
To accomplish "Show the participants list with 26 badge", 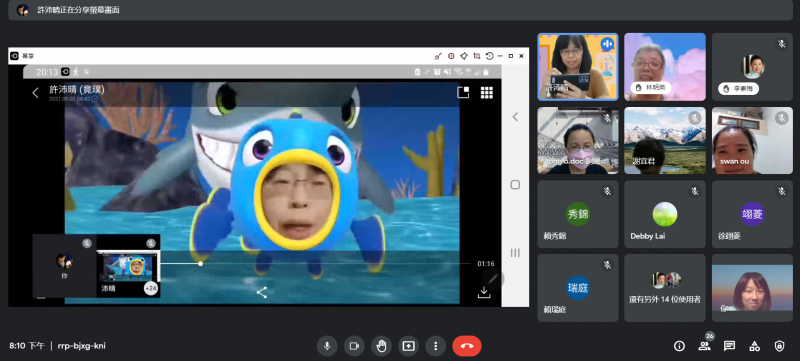I will (705, 346).
